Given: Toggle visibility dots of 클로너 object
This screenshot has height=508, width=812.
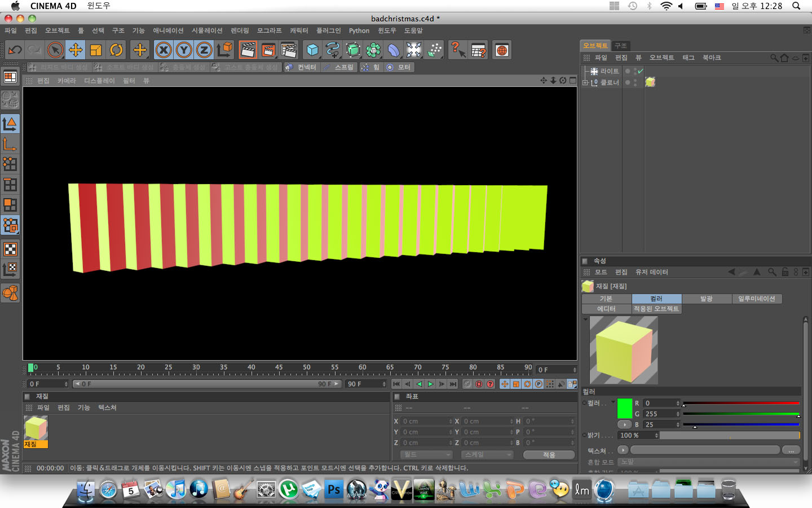Looking at the screenshot, I should (x=635, y=82).
